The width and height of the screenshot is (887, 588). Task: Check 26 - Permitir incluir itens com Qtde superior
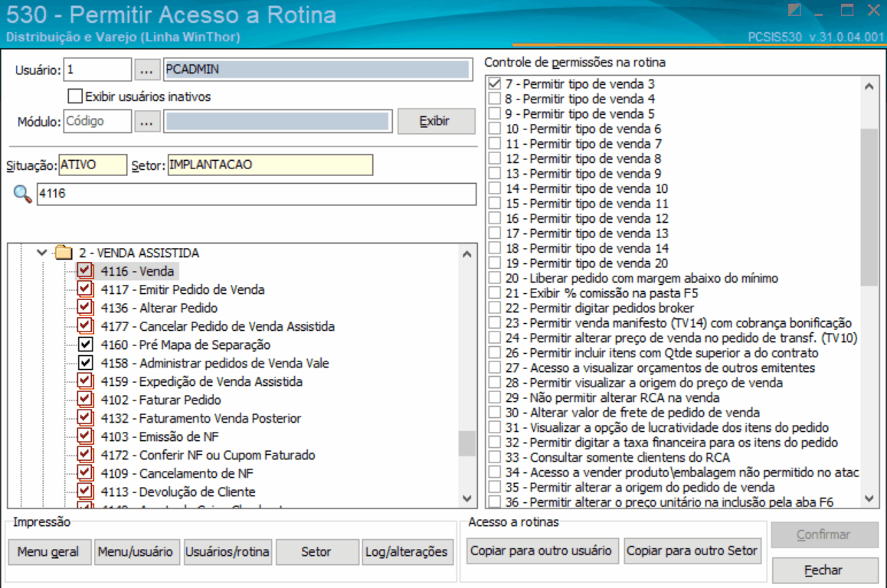pyautogui.click(x=495, y=352)
